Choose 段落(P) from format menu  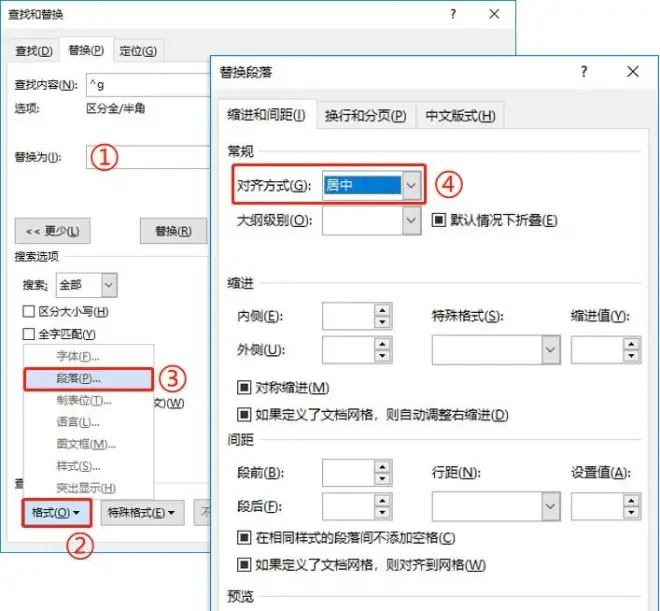(88, 379)
